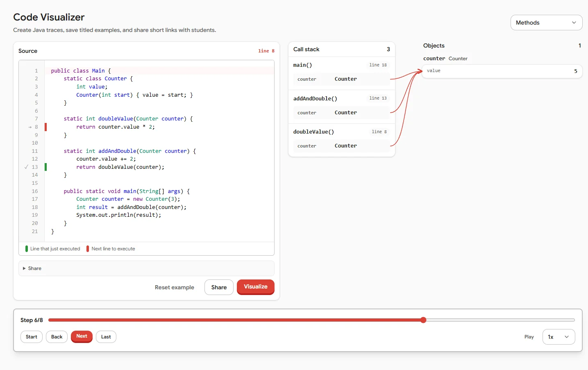Click code line 17 'Counter counter = new Counter(3);'
The height and width of the screenshot is (370, 588).
(x=128, y=199)
